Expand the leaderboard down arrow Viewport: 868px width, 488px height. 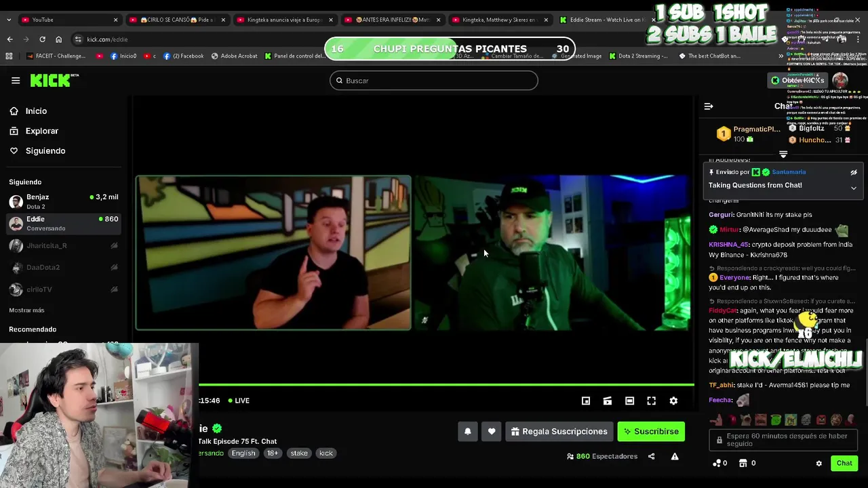(x=783, y=155)
